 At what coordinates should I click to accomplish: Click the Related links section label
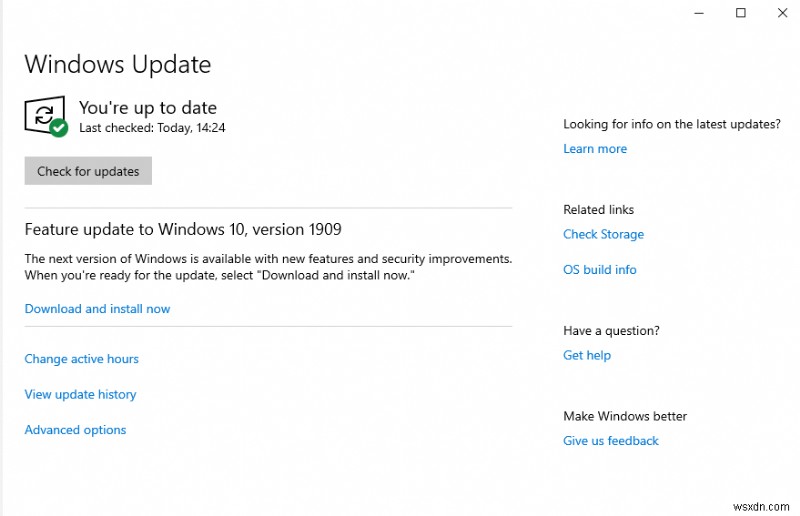point(598,210)
